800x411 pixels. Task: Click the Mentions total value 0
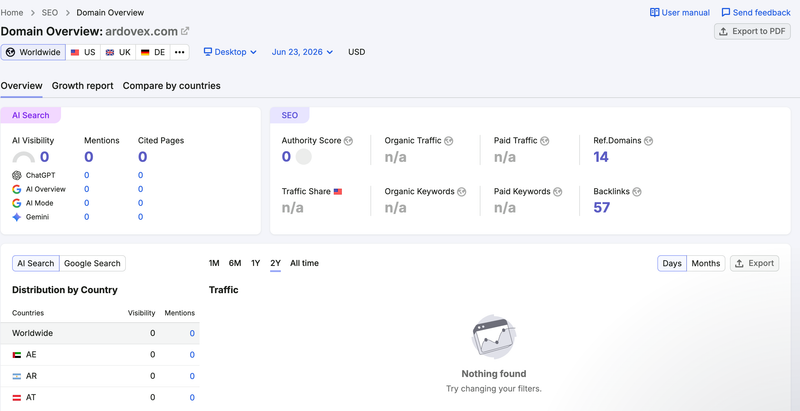click(89, 157)
